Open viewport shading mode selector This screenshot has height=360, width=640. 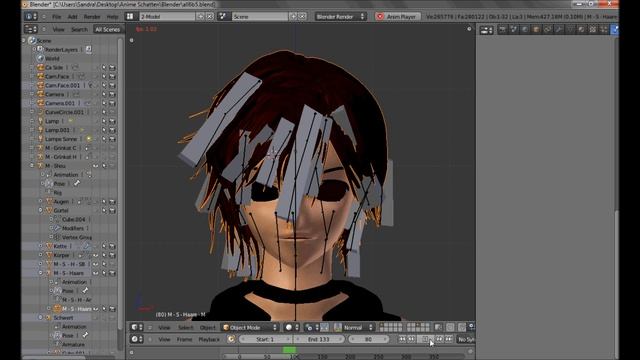291,327
